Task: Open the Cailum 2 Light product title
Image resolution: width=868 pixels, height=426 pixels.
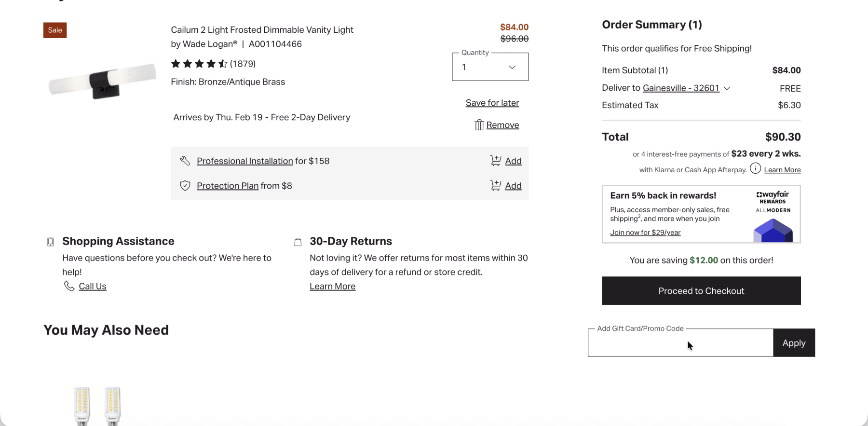Action: click(x=262, y=30)
